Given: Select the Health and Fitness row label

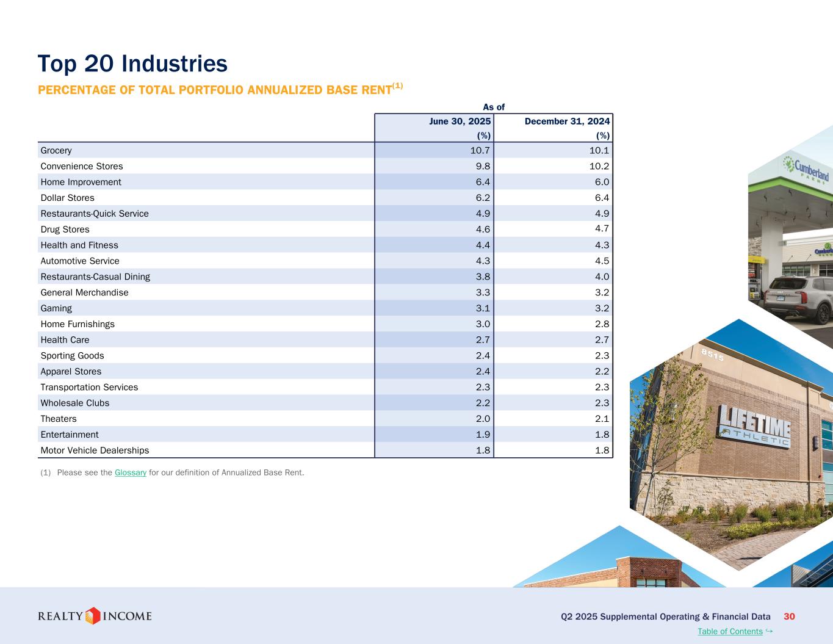Looking at the screenshot, I should click(x=79, y=245).
